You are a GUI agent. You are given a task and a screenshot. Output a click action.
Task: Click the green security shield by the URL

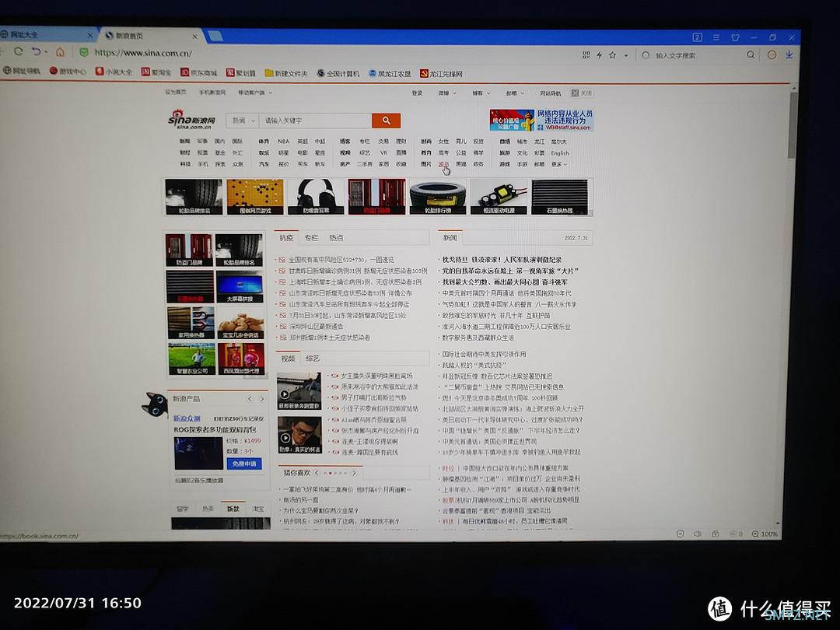(x=83, y=53)
